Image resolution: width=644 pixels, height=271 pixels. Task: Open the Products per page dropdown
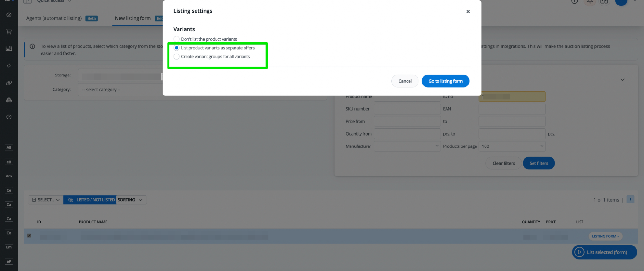point(512,146)
